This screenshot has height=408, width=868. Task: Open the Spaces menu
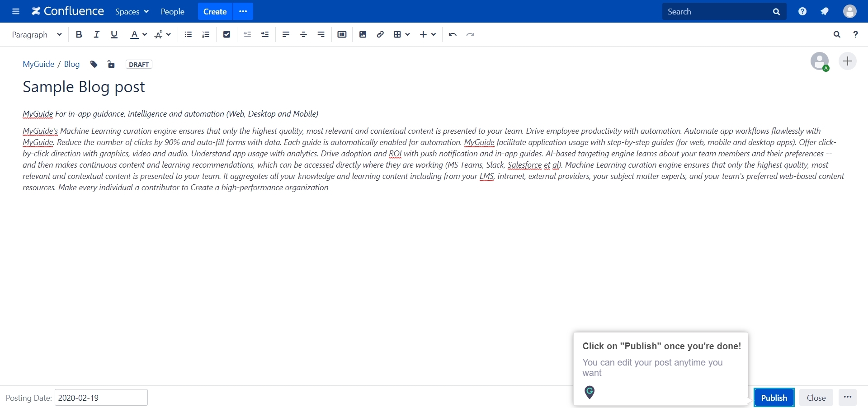point(132,12)
